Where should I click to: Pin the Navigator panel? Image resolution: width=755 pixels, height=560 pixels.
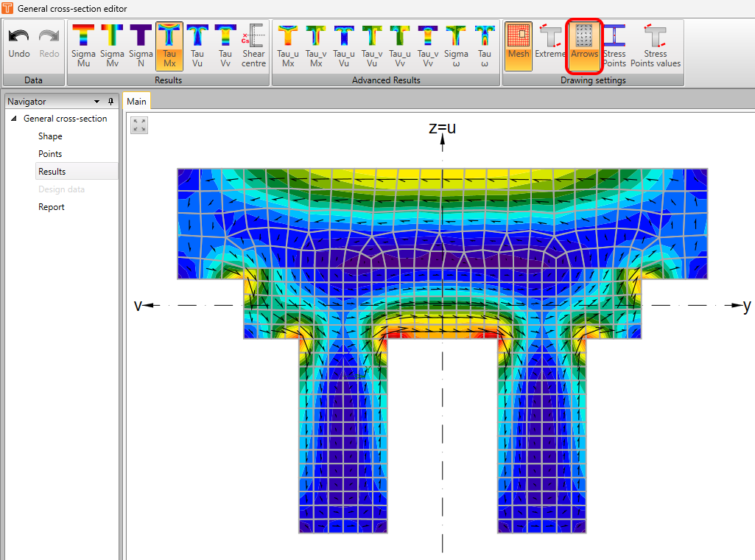(110, 102)
